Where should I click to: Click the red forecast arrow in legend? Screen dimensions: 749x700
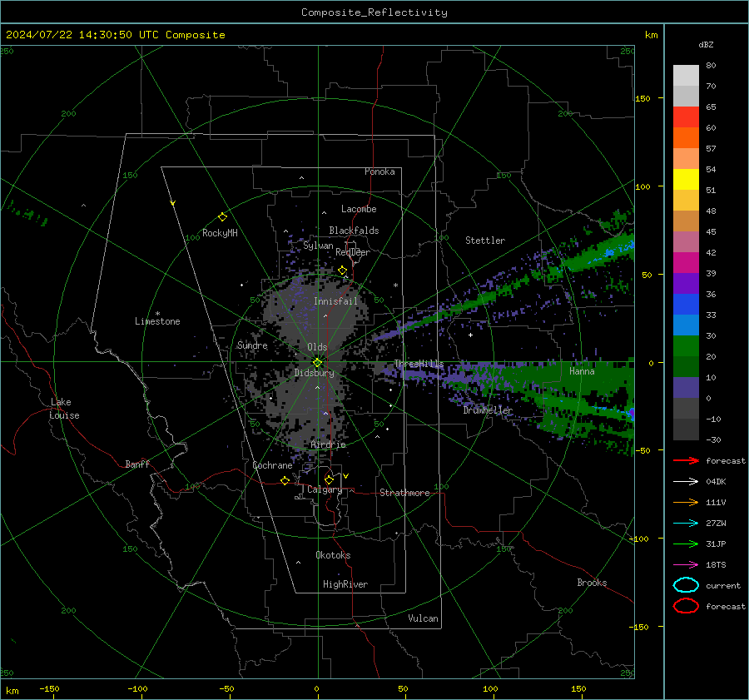pos(686,460)
